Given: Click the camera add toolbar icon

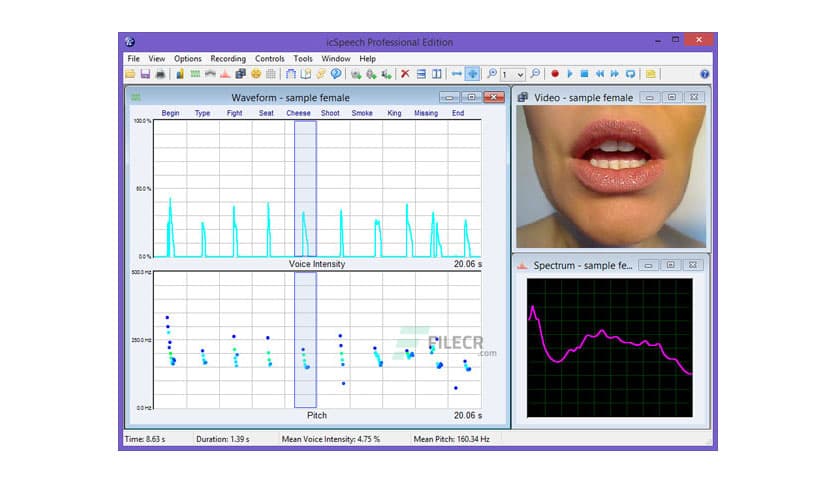Looking at the screenshot, I should 356,74.
